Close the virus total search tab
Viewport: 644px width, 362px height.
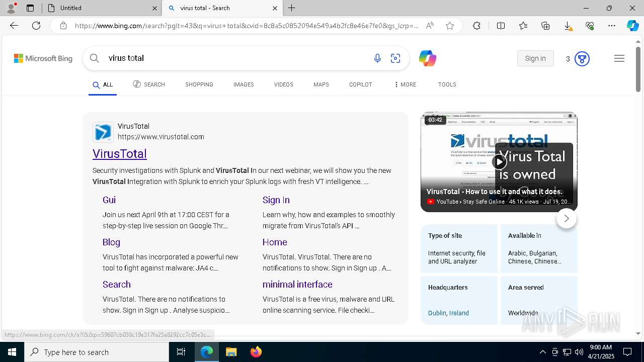(x=275, y=8)
